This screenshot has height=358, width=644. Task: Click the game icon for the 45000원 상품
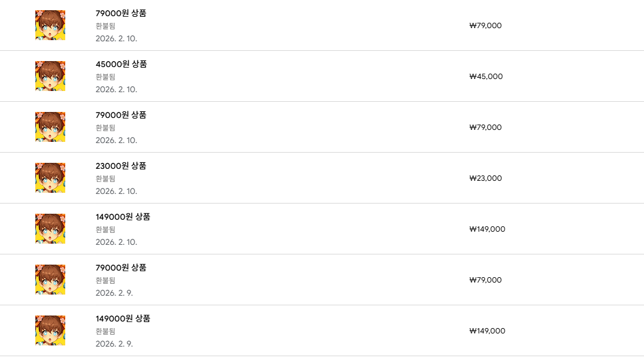coord(50,76)
